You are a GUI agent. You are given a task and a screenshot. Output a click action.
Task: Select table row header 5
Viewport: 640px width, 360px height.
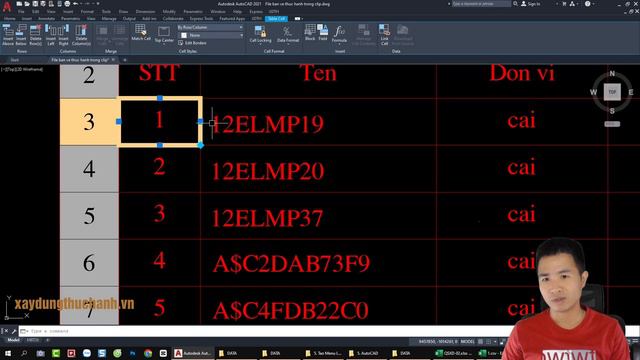point(89,216)
